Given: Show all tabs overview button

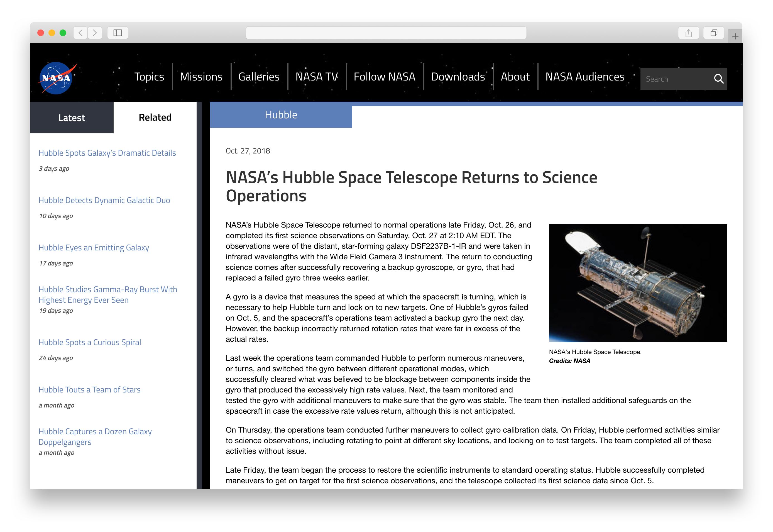Looking at the screenshot, I should [713, 33].
